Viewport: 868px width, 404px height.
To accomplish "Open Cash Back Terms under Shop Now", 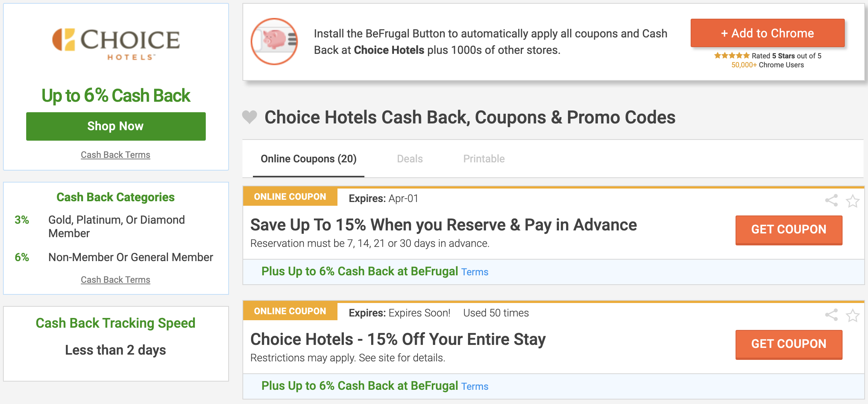I will (116, 155).
